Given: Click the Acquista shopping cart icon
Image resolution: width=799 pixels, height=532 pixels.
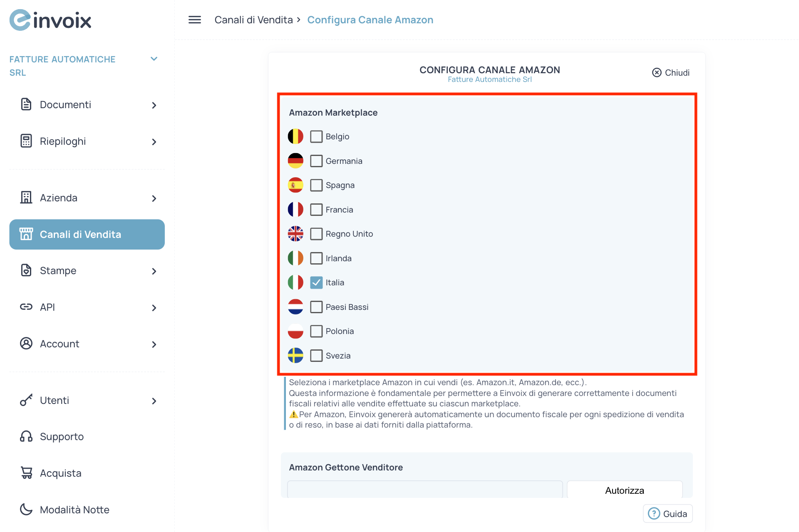Looking at the screenshot, I should click(x=26, y=473).
